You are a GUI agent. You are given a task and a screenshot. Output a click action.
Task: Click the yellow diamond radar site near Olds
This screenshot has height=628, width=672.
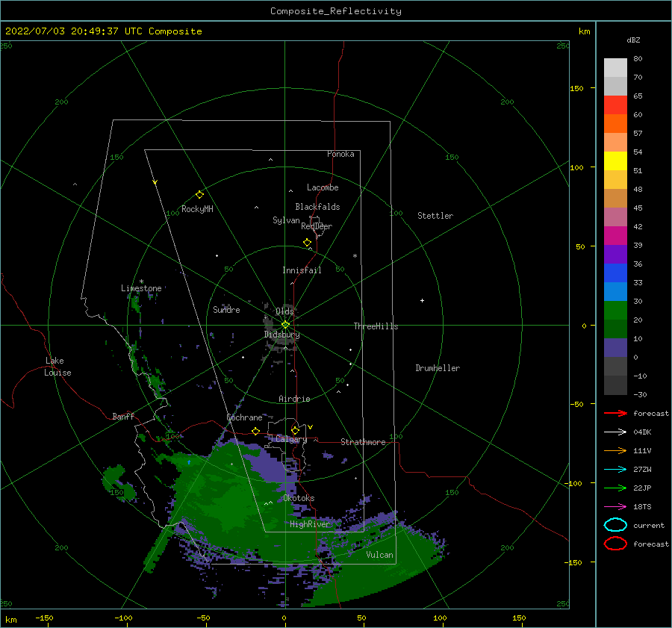tap(285, 325)
